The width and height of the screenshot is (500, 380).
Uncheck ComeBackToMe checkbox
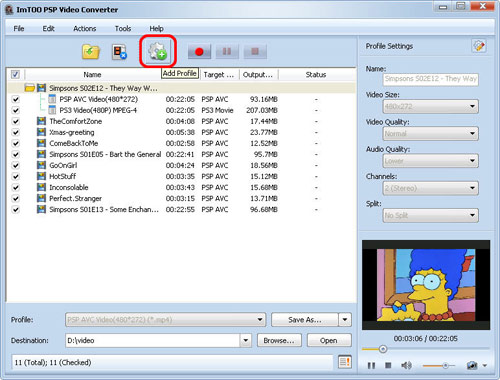[15, 143]
